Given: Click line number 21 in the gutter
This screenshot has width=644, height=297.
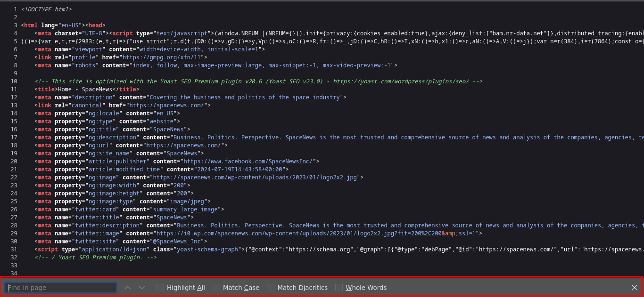Looking at the screenshot, I should pyautogui.click(x=13, y=169).
